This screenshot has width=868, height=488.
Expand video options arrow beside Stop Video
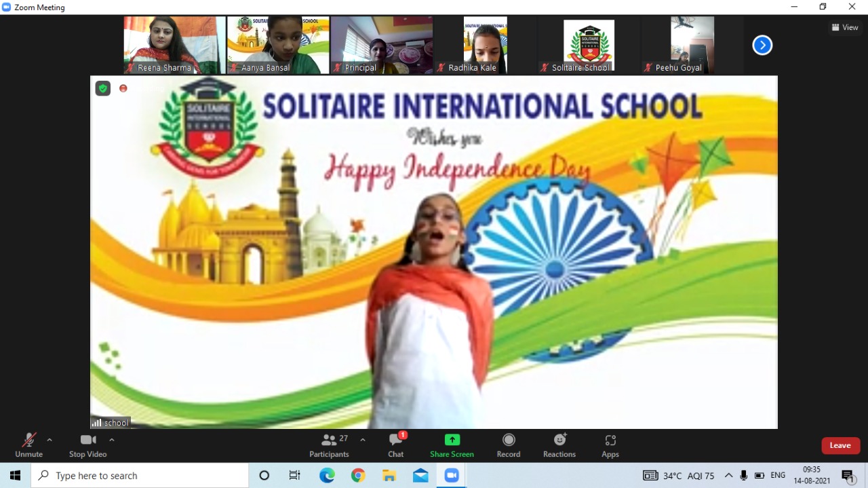click(112, 440)
